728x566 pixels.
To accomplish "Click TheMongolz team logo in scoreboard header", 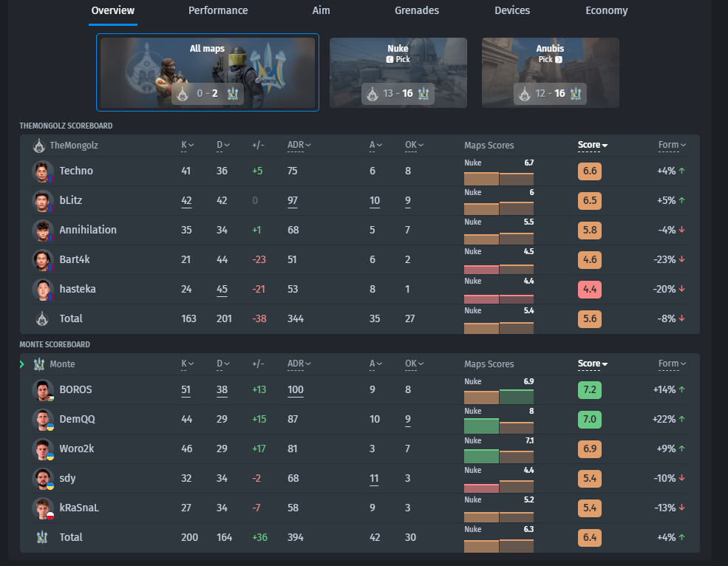I will point(39,146).
